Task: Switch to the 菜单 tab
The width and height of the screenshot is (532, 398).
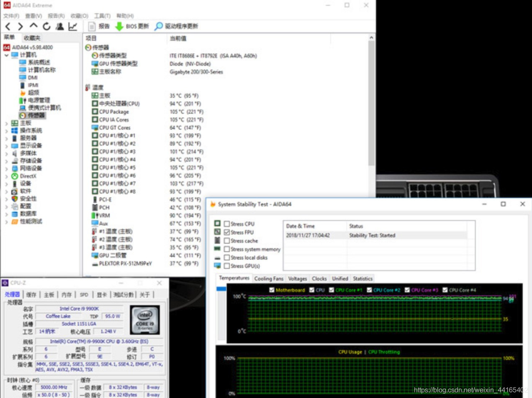Action: pyautogui.click(x=10, y=38)
